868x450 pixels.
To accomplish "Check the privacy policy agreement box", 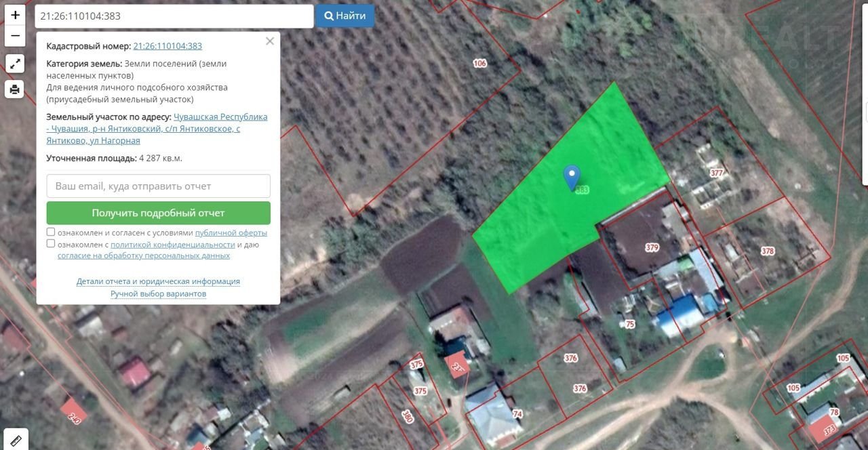I will [51, 244].
